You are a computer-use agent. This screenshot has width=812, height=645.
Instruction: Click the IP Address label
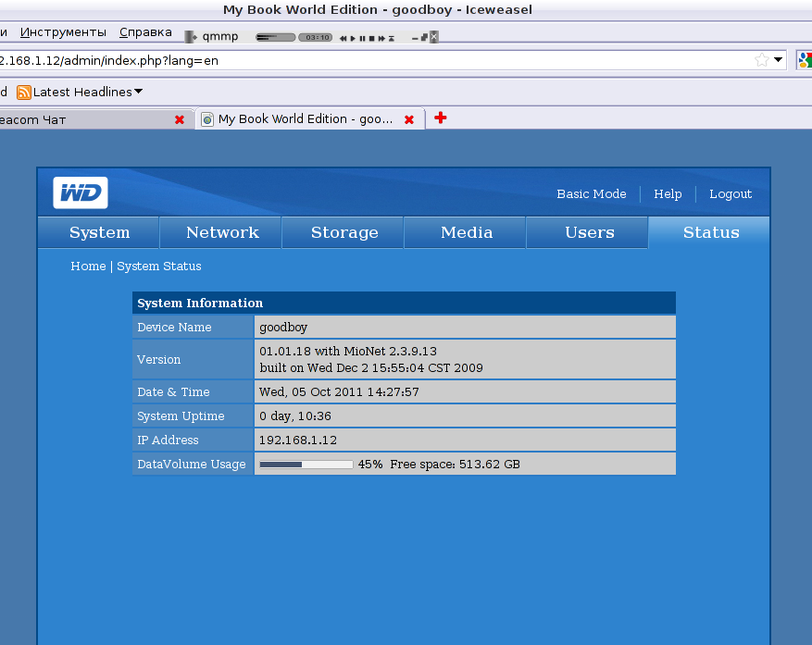tap(168, 440)
